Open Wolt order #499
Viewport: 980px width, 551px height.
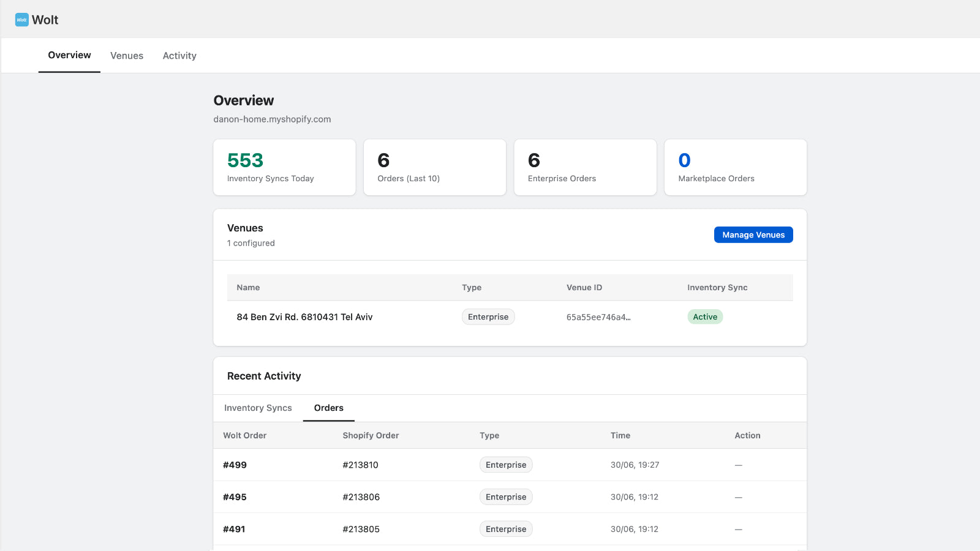[x=235, y=465]
